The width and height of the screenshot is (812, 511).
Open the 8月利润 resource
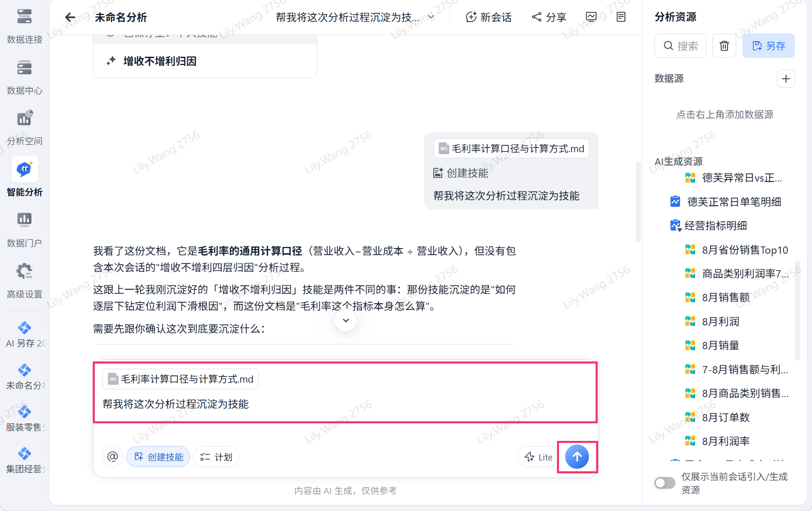(713, 322)
